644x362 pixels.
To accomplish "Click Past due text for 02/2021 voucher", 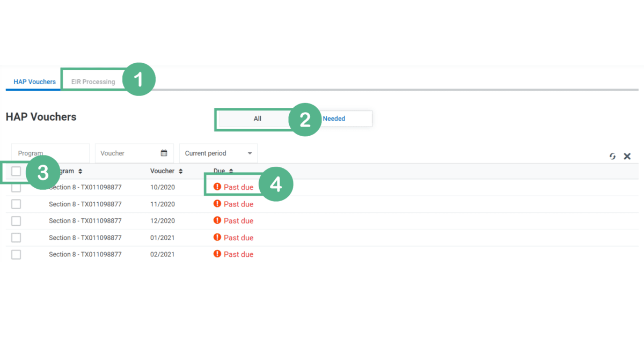I will (x=238, y=254).
